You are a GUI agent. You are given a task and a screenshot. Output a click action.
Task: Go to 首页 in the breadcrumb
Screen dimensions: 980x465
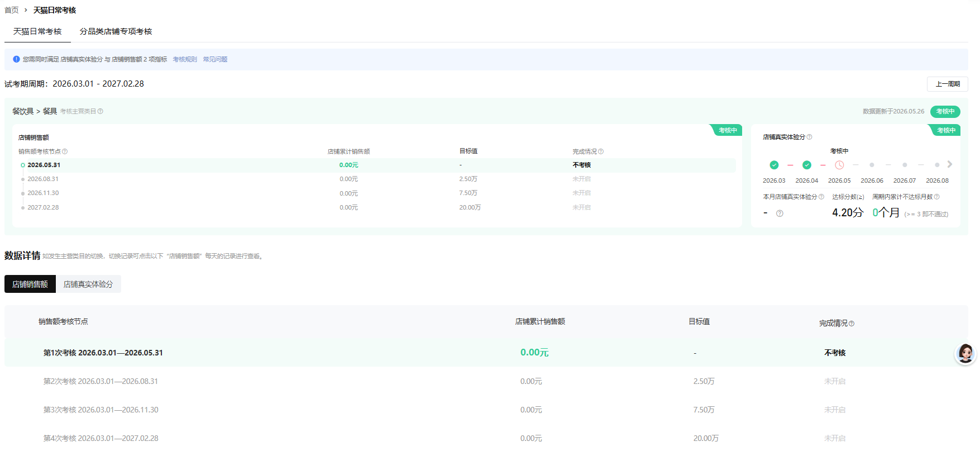(12, 10)
